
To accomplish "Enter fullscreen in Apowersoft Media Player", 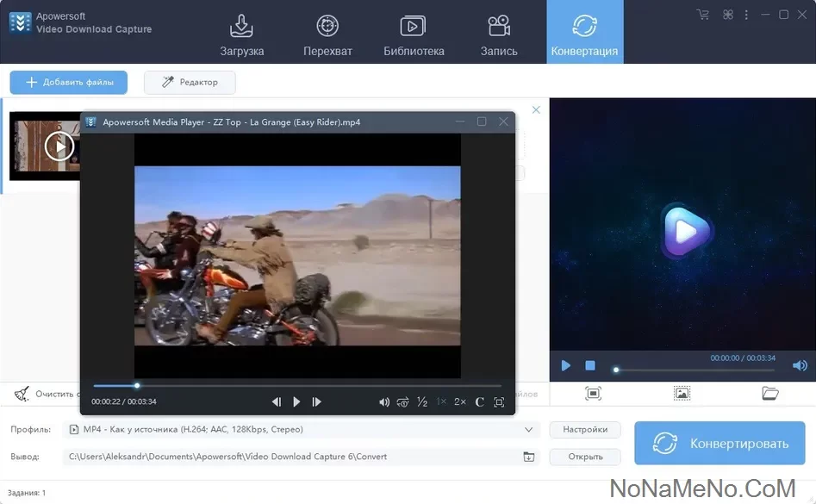I will click(499, 401).
